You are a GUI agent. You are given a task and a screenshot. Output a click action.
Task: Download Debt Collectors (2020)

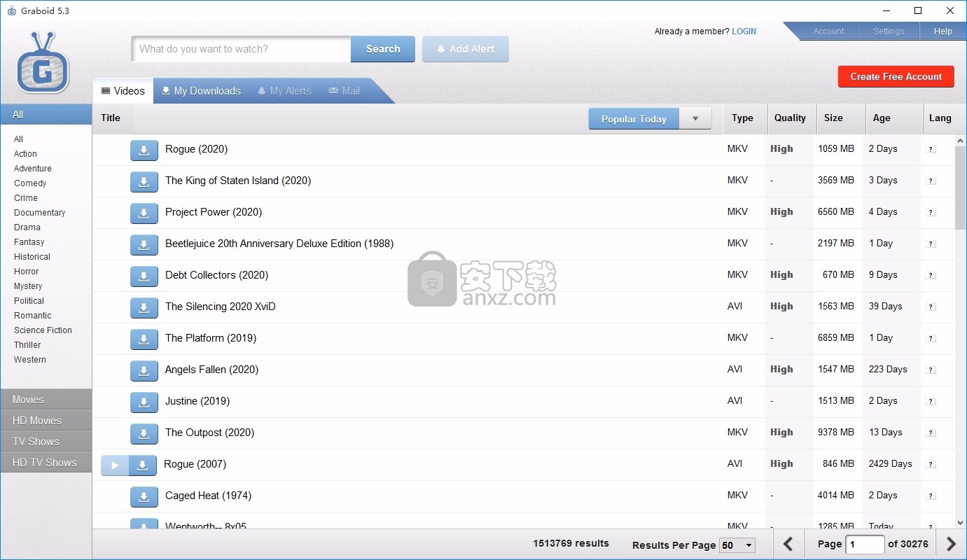pyautogui.click(x=144, y=276)
